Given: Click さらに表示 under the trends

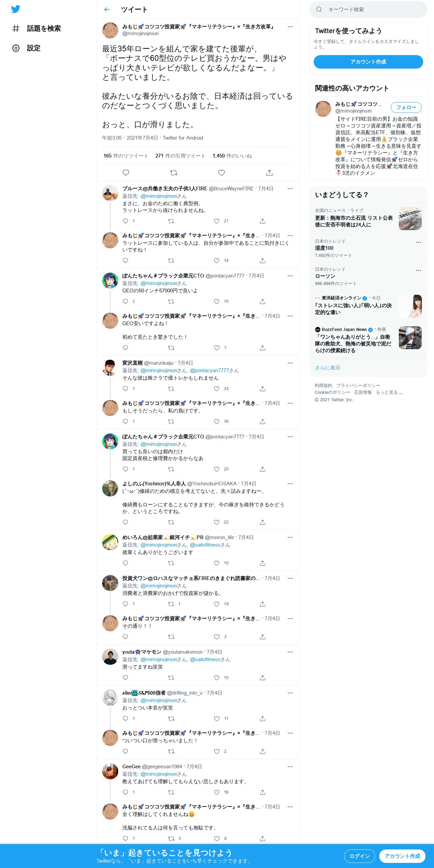Looking at the screenshot, I should coord(328,368).
